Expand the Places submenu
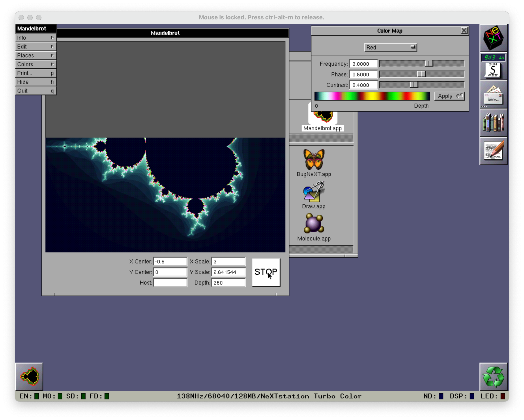Image resolution: width=524 pixels, height=420 pixels. (36, 55)
